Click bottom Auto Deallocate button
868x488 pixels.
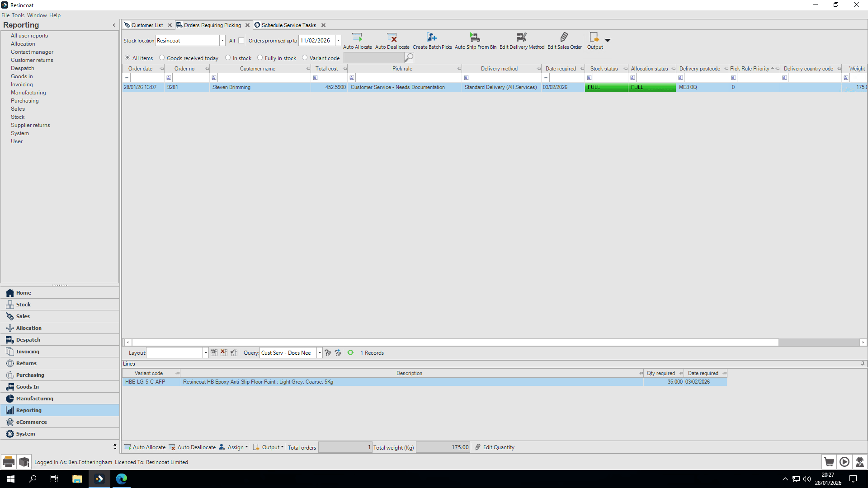pyautogui.click(x=193, y=447)
